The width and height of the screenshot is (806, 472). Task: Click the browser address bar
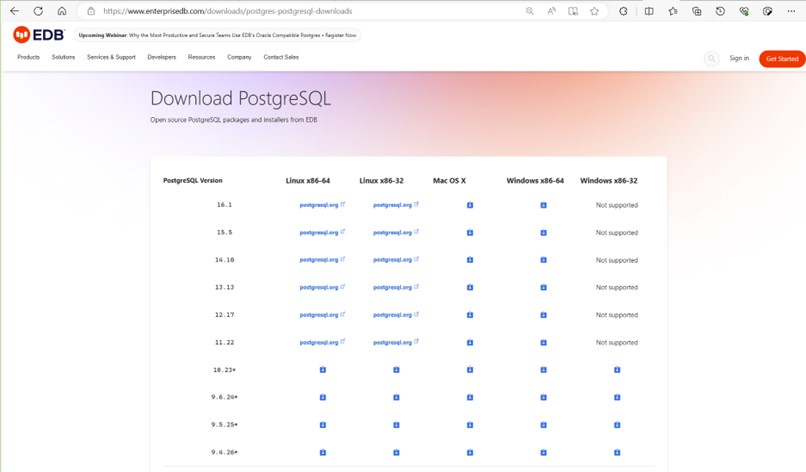click(300, 11)
